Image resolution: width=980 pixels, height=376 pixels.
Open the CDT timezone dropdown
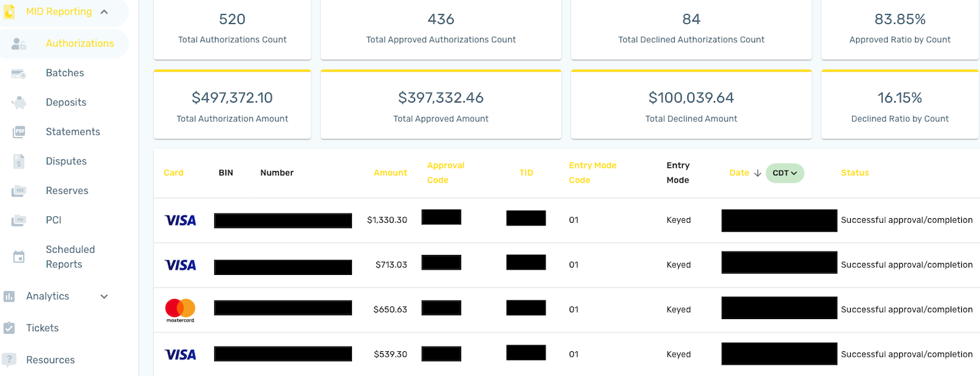(x=785, y=173)
